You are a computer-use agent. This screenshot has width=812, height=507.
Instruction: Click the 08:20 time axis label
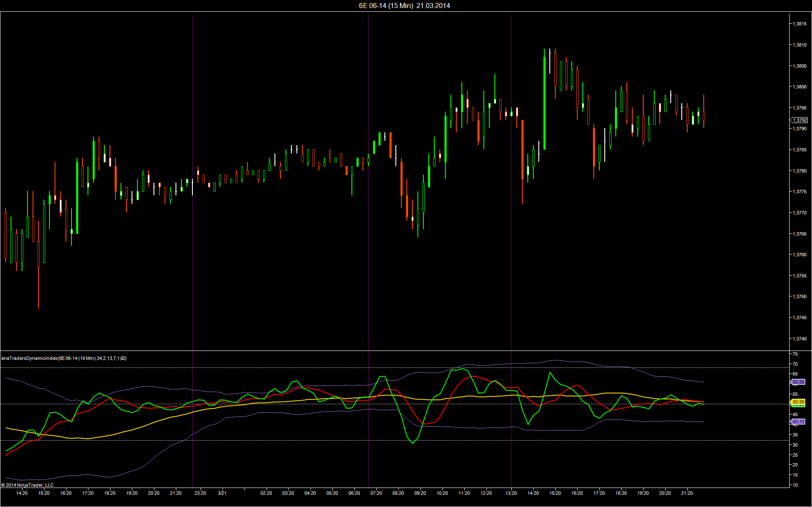398,493
